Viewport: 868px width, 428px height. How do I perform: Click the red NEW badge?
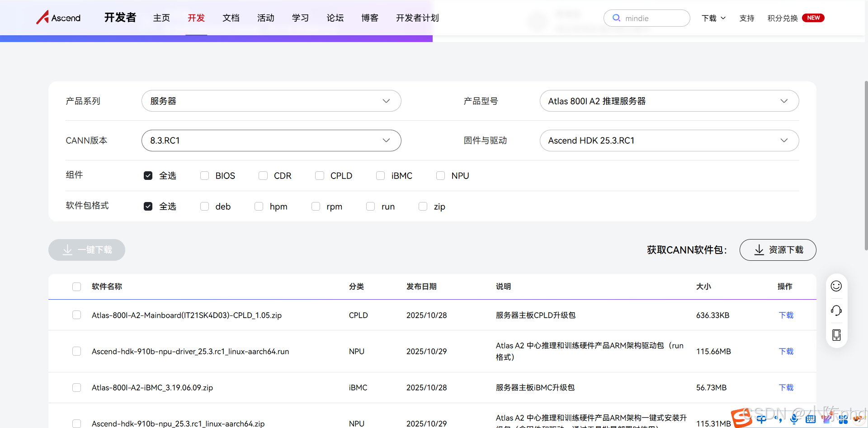tap(813, 18)
